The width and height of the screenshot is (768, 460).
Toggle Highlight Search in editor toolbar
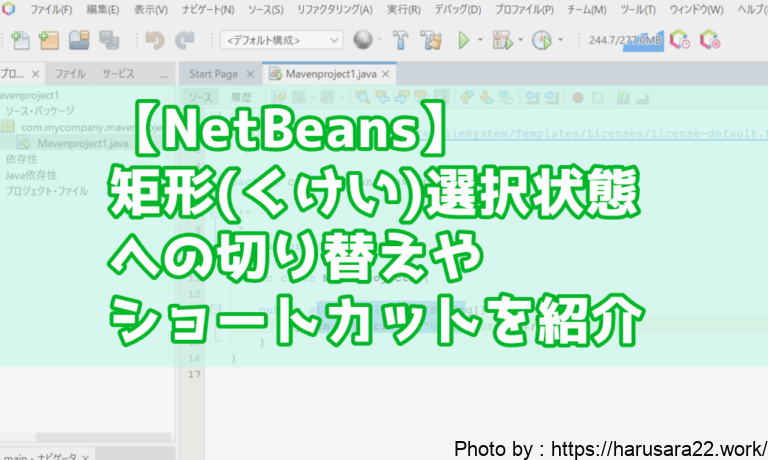pos(421,97)
